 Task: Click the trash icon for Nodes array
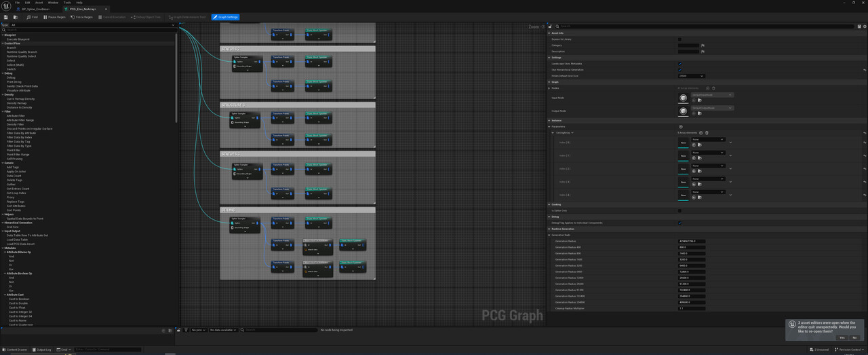point(713,88)
